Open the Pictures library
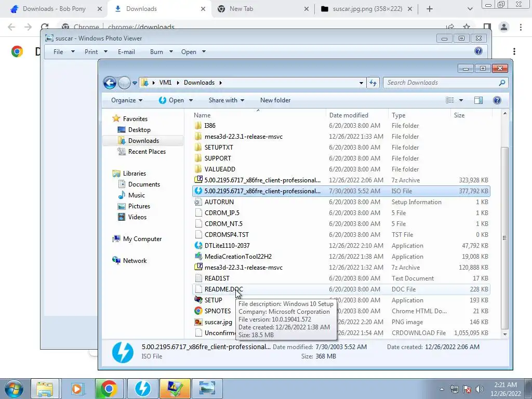Screen dimensions: 532x399 (x=139, y=206)
